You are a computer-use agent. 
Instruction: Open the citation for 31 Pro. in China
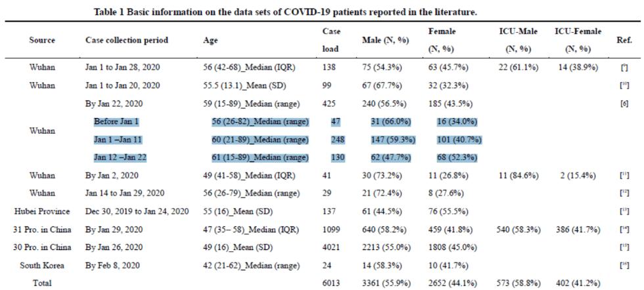[x=624, y=230]
